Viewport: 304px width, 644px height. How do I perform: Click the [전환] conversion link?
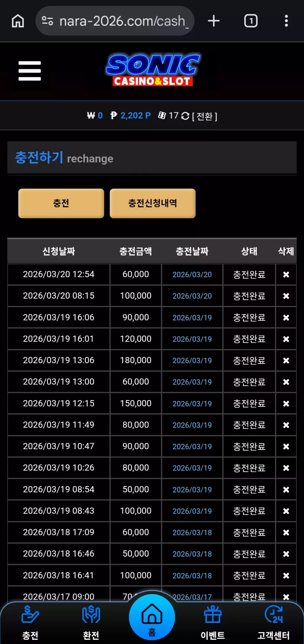click(x=205, y=116)
